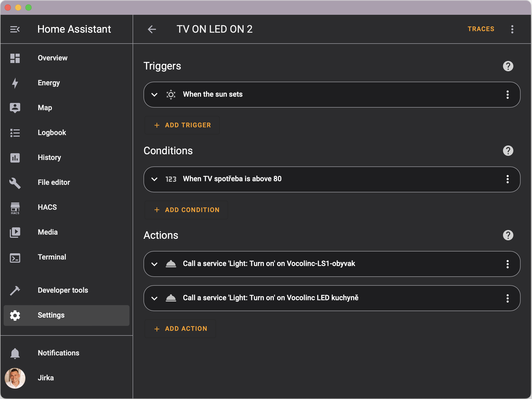This screenshot has width=532, height=399.
Task: Go to Logbook in sidebar
Action: click(x=52, y=132)
